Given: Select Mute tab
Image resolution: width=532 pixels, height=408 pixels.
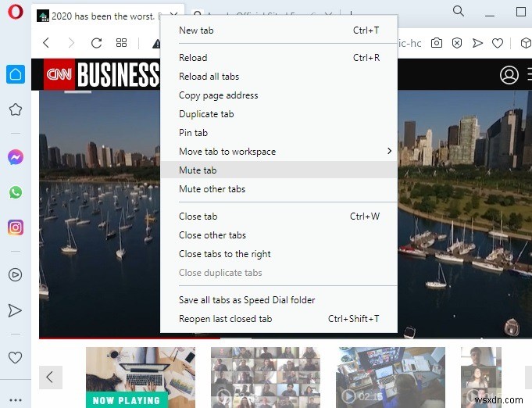Looking at the screenshot, I should point(279,170).
